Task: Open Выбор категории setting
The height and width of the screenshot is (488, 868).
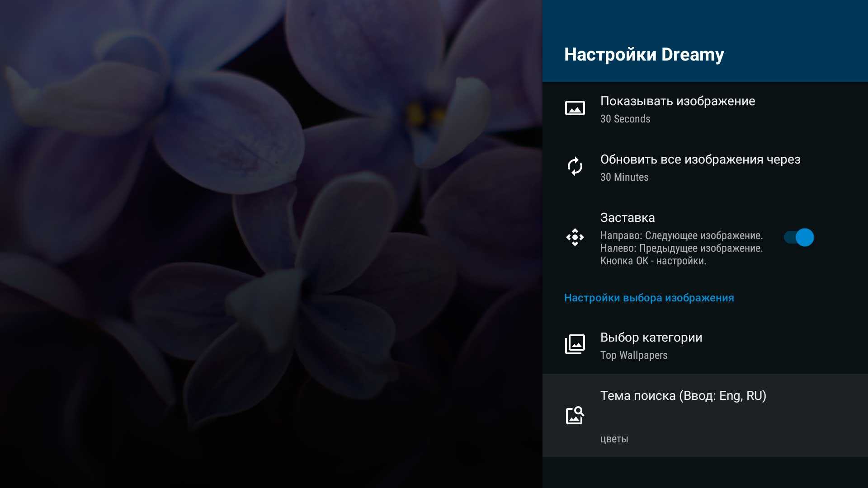Action: pos(705,345)
